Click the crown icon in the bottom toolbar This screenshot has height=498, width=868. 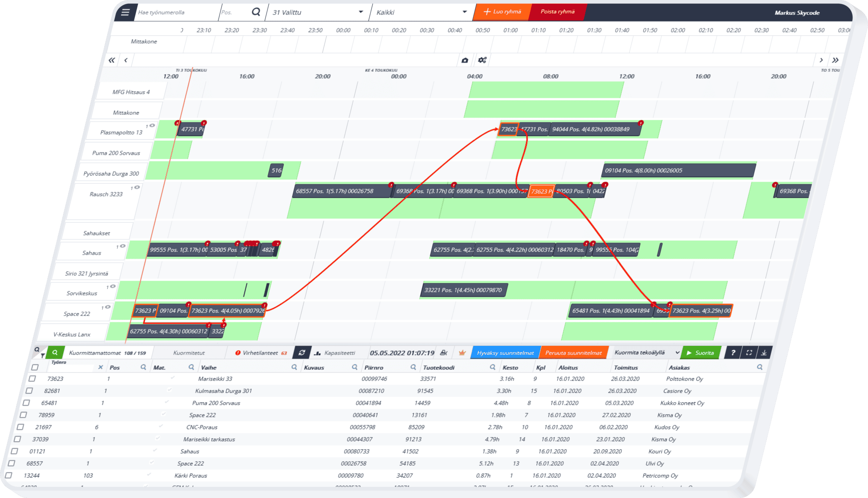click(x=462, y=352)
